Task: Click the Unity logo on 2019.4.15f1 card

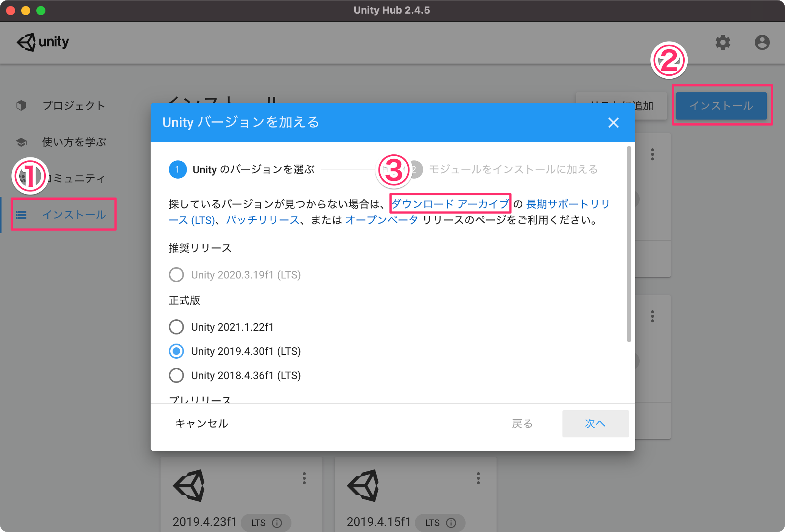Action: (x=363, y=485)
